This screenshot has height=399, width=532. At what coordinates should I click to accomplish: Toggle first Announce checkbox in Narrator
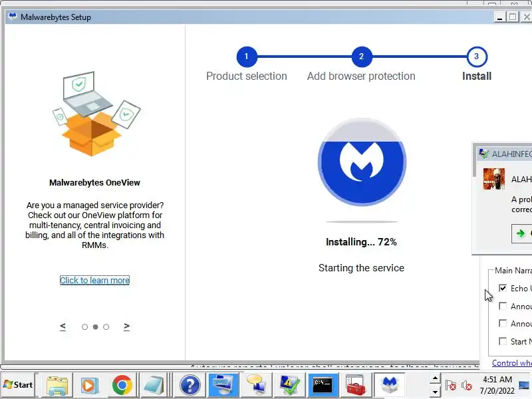pyautogui.click(x=503, y=306)
